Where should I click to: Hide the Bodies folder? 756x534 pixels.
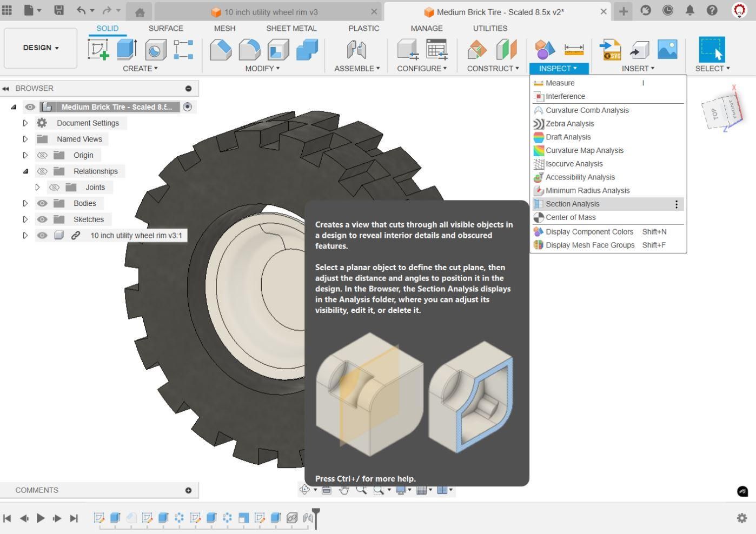42,203
